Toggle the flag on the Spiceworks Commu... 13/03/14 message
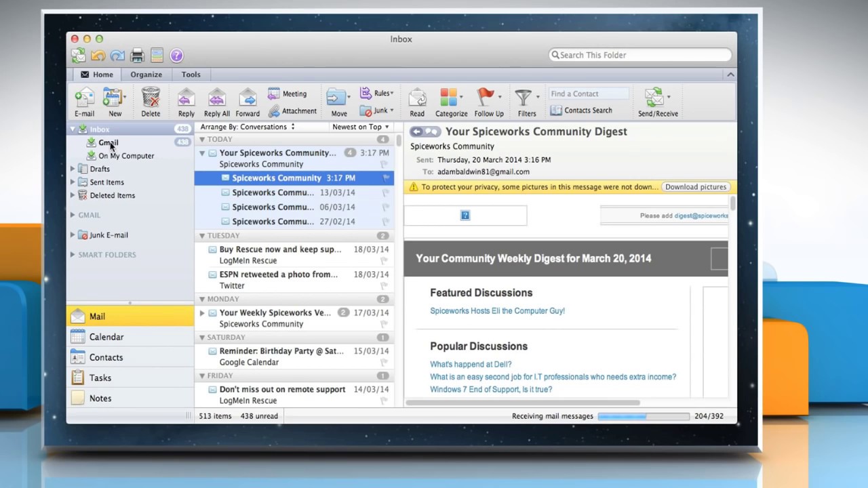868x488 pixels. pos(387,192)
